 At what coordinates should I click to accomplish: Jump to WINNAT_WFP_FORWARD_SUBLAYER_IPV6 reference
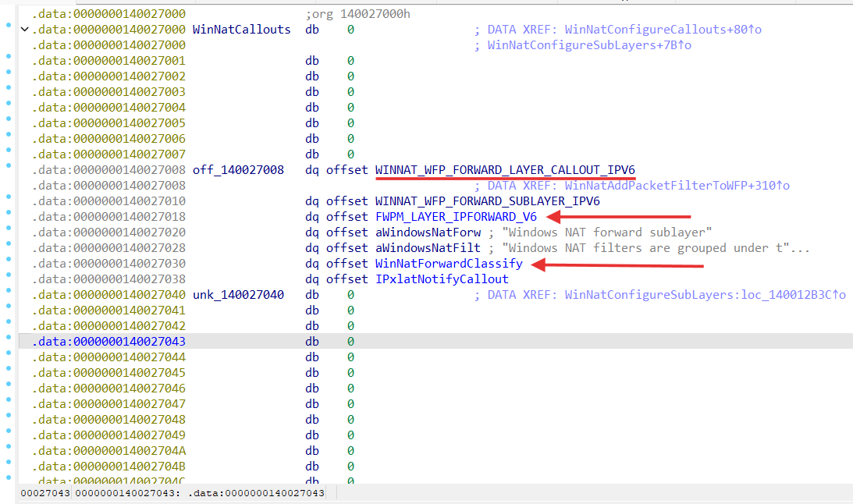click(x=487, y=201)
